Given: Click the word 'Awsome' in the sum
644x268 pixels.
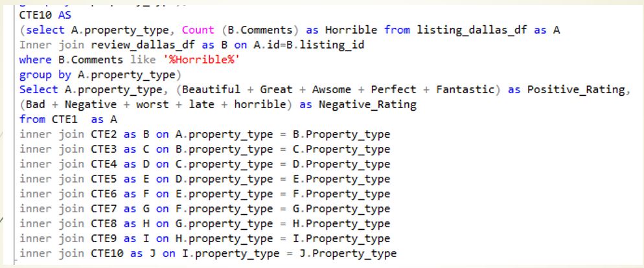Looking at the screenshot, I should (x=332, y=89).
